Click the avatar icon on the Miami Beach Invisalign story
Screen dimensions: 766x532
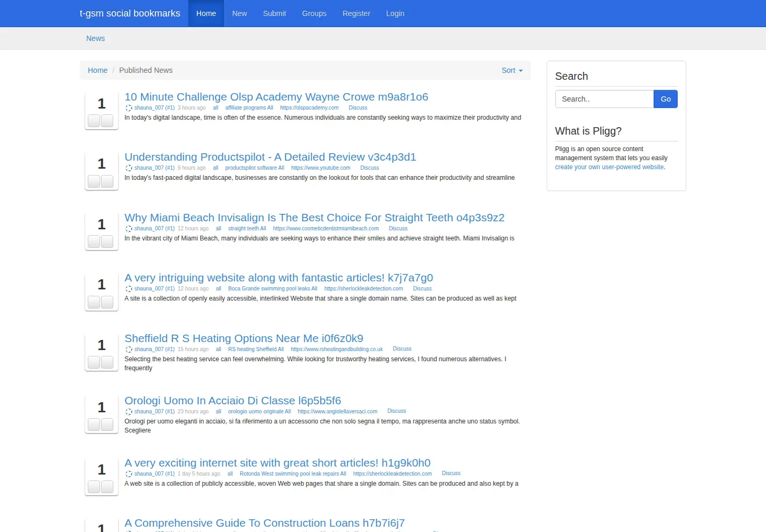pyautogui.click(x=129, y=229)
